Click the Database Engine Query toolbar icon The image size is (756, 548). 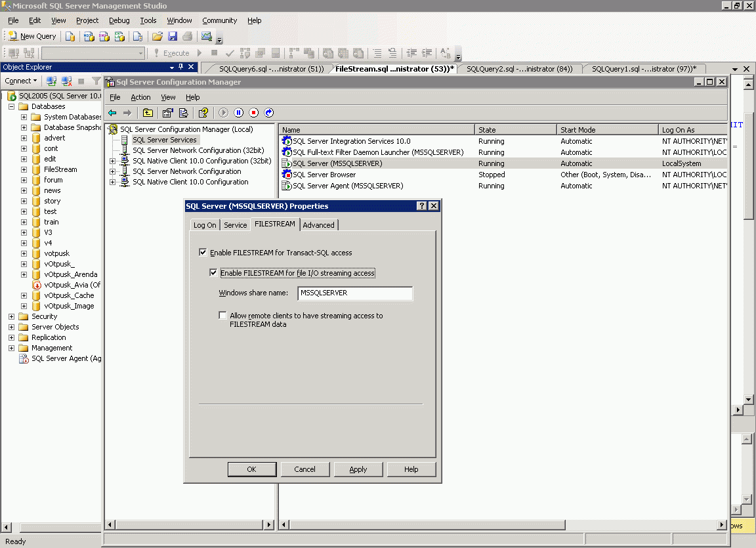pyautogui.click(x=70, y=36)
